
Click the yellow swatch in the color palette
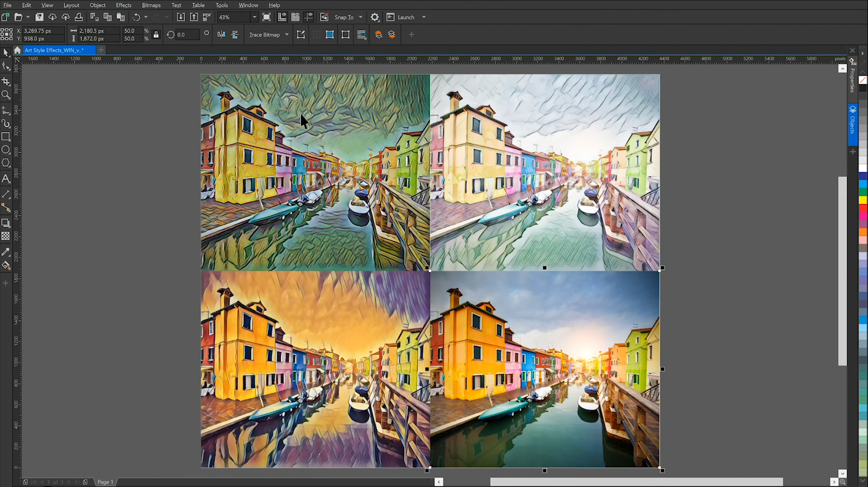tap(863, 200)
